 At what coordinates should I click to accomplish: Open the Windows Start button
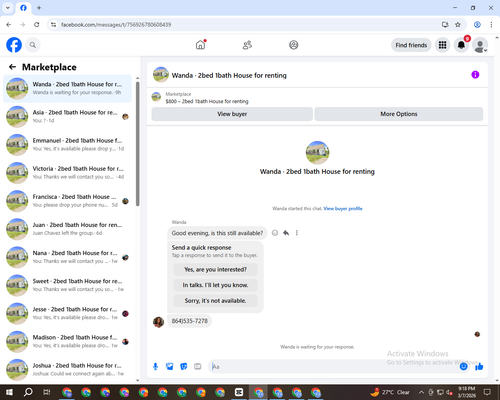click(9, 392)
